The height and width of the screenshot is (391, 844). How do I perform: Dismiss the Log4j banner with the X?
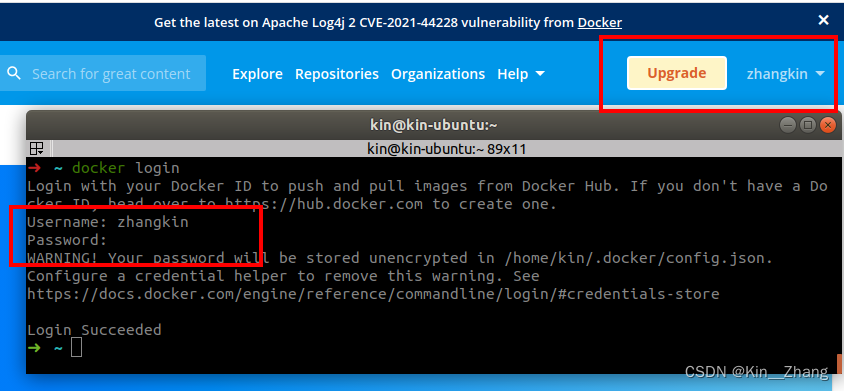point(824,20)
